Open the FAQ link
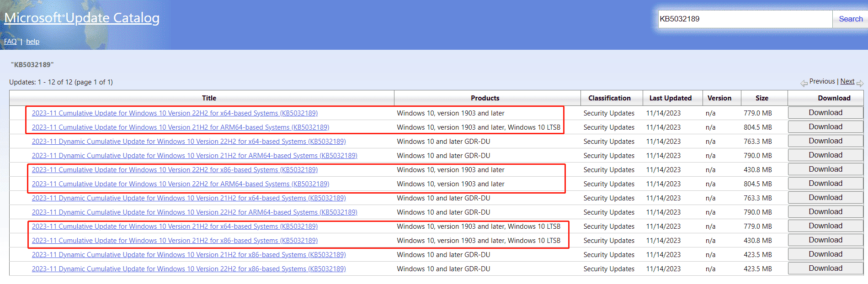868x284 pixels. (10, 42)
